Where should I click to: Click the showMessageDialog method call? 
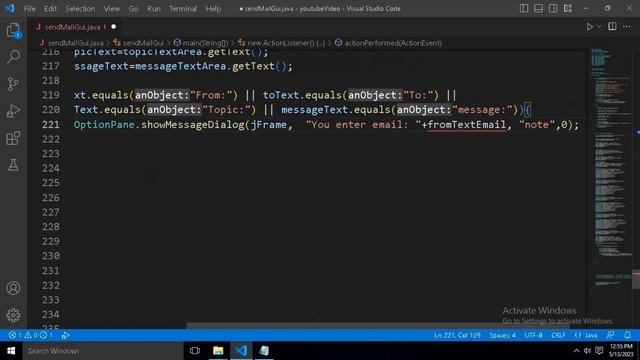193,124
